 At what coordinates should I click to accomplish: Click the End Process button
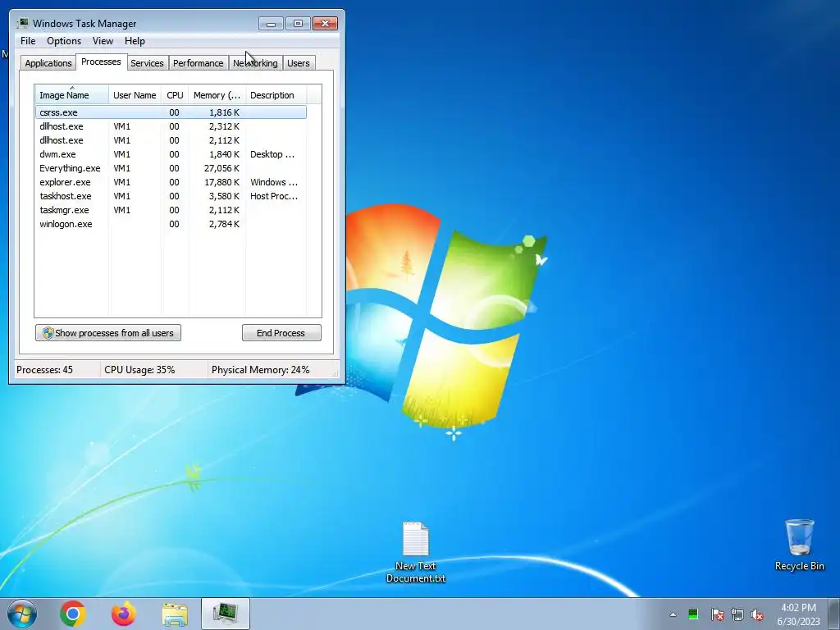coord(281,333)
